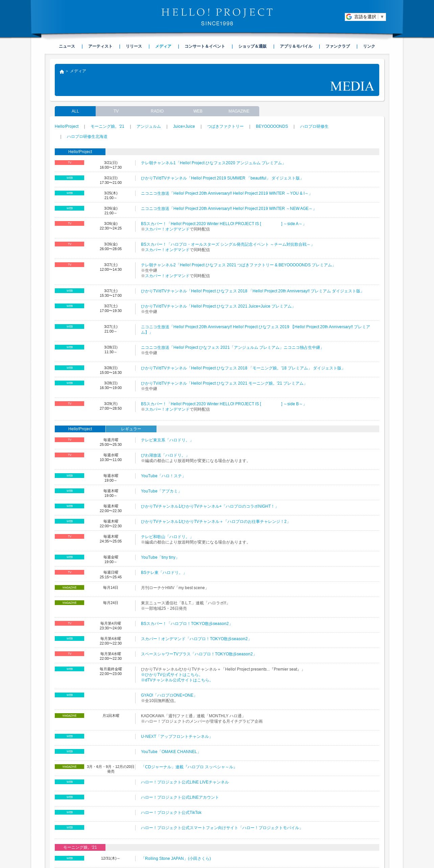Jump to モーニング娘。'21 filter link
This screenshot has height=868, width=434.
coord(107,126)
